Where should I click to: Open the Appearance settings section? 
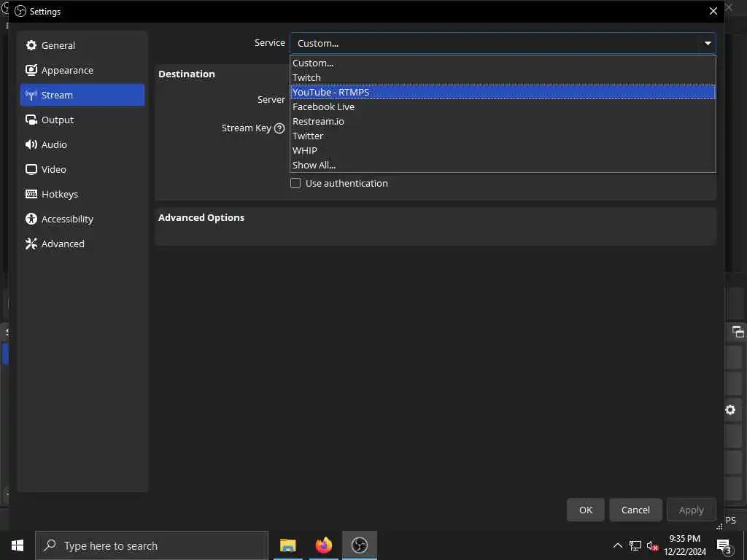point(82,70)
